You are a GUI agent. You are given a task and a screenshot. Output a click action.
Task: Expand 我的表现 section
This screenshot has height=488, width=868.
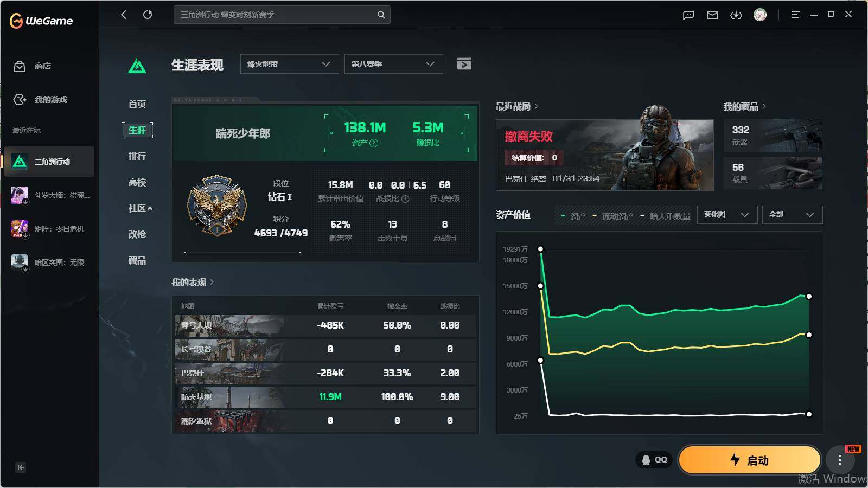193,282
